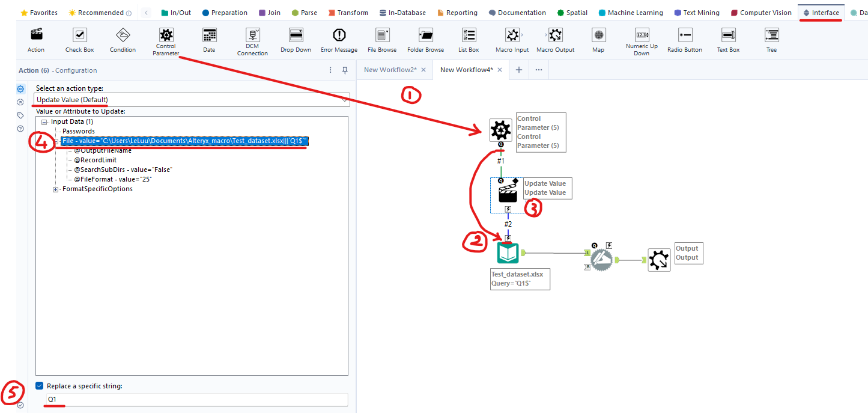The height and width of the screenshot is (413, 868).
Task: Open the action type dropdown
Action: click(192, 99)
